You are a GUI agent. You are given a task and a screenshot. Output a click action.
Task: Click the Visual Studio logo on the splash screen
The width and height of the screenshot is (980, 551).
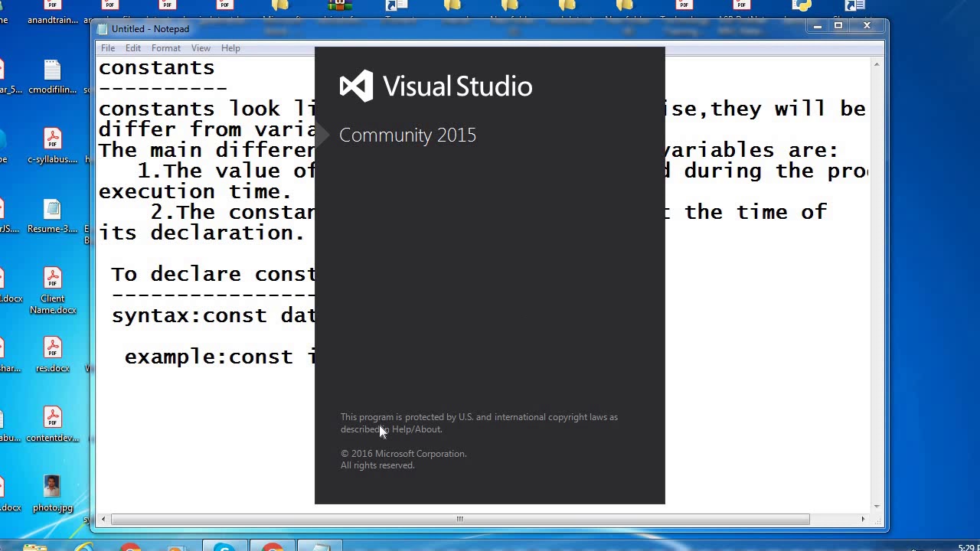(356, 86)
